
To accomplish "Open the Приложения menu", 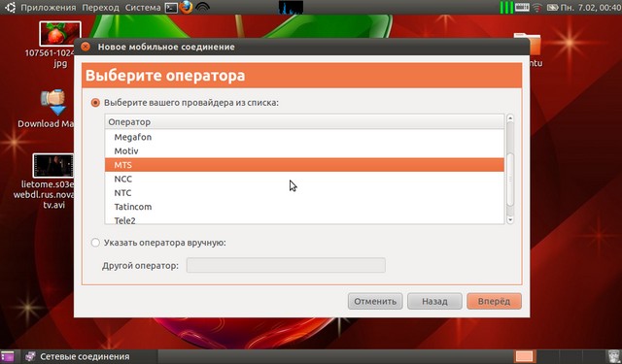I will (49, 8).
